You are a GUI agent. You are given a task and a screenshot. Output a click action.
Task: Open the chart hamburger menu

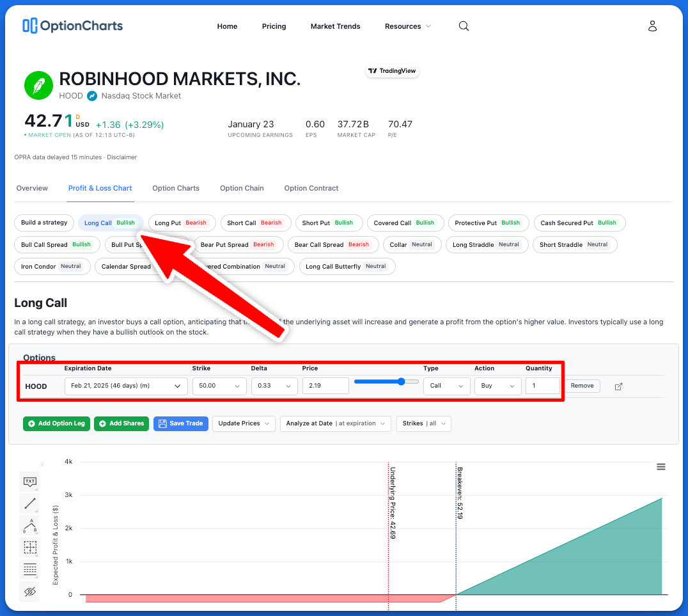pyautogui.click(x=661, y=467)
